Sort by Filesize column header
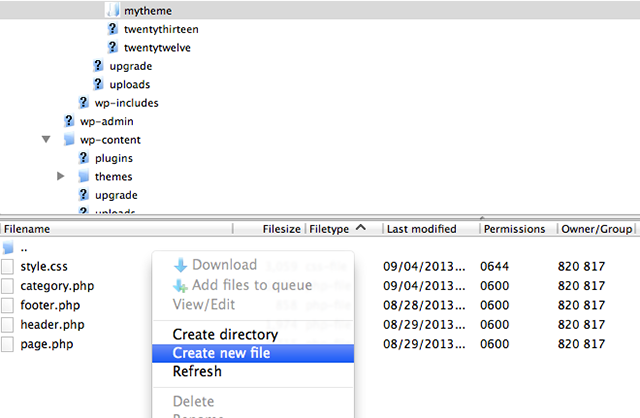This screenshot has height=418, width=640. pos(269,229)
